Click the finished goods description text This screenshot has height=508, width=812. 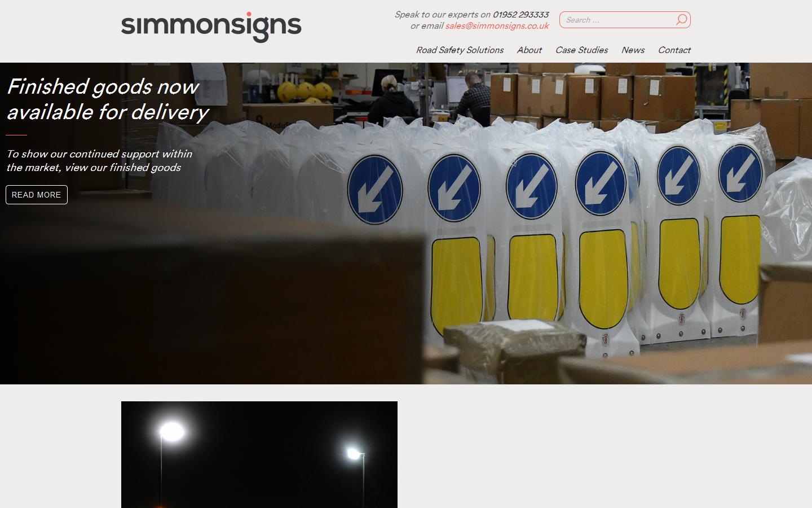[x=99, y=161]
